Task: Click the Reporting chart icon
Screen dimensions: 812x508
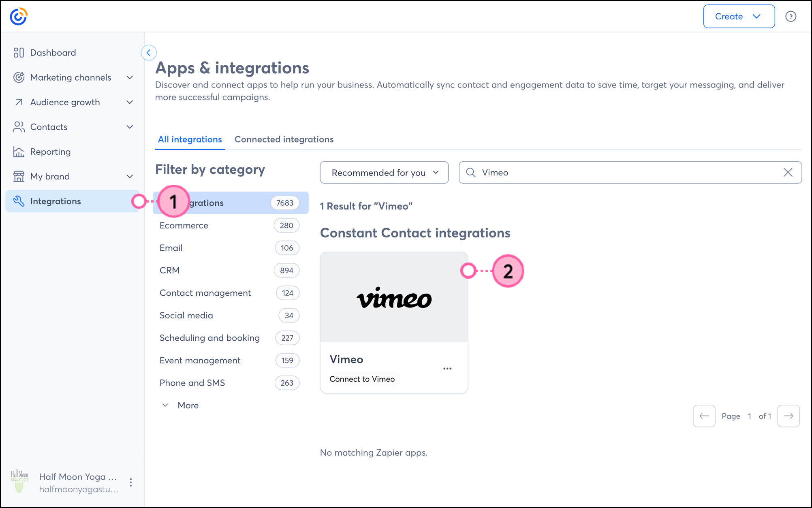Action: click(19, 152)
